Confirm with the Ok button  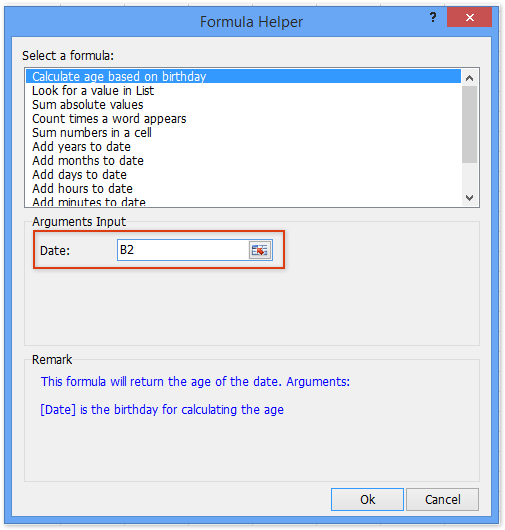[367, 499]
